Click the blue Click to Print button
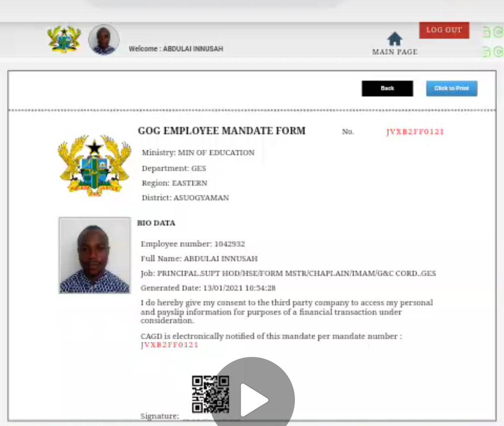Image resolution: width=504 pixels, height=426 pixels. [452, 88]
